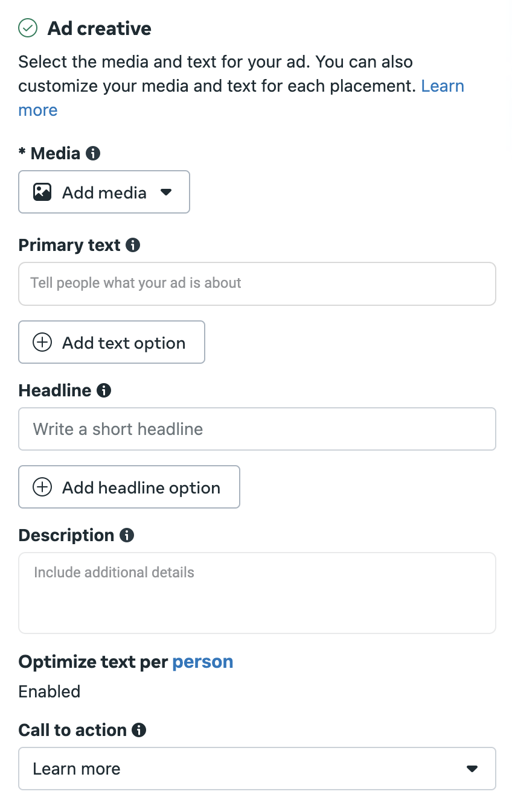512x812 pixels.
Task: Click the Description info icon
Action: click(x=127, y=535)
